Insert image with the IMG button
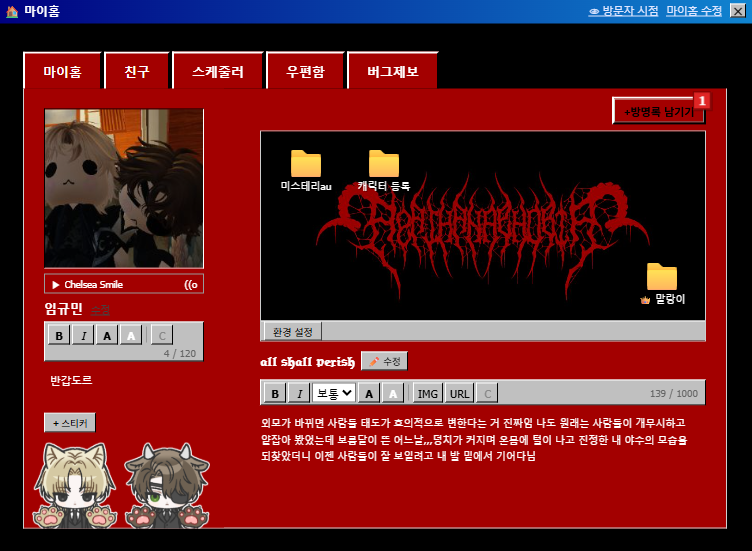The image size is (752, 551). tap(427, 393)
